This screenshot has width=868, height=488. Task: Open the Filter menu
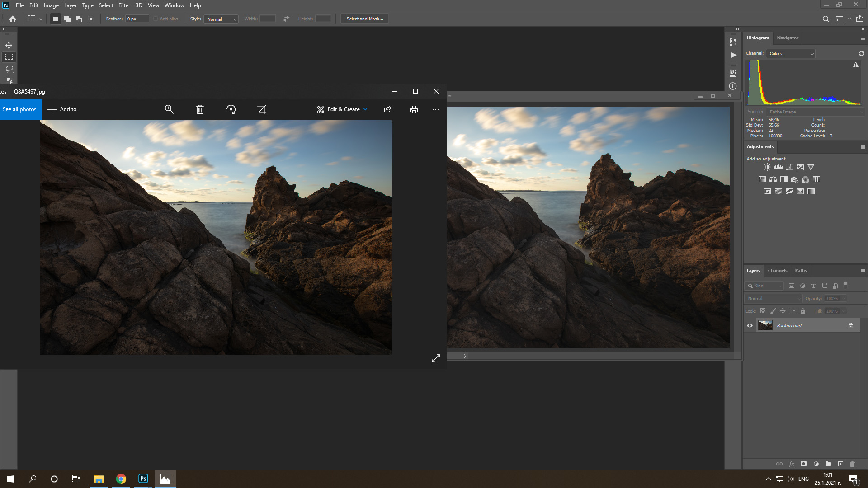point(124,5)
